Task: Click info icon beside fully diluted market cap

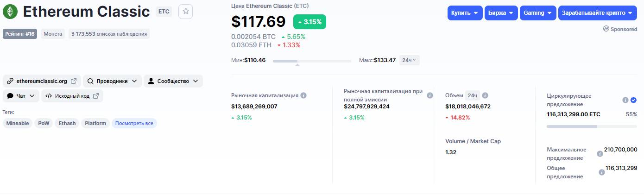Action: 429,95
